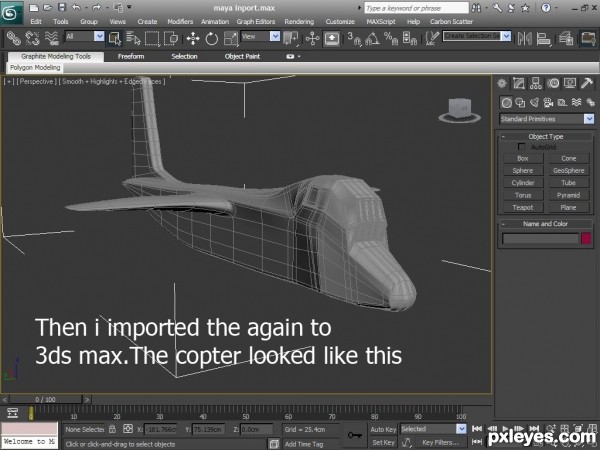Toggle the 3D Snaps button
Viewport: 600px width, 450px height.
coord(354,39)
